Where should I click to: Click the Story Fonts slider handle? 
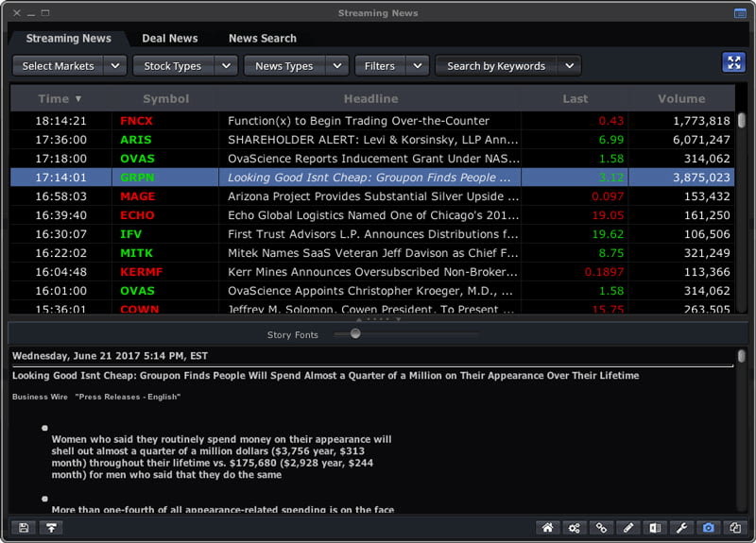tap(355, 333)
